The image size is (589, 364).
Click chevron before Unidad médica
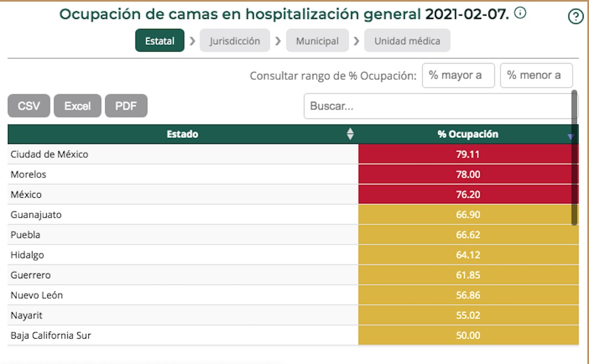[357, 41]
